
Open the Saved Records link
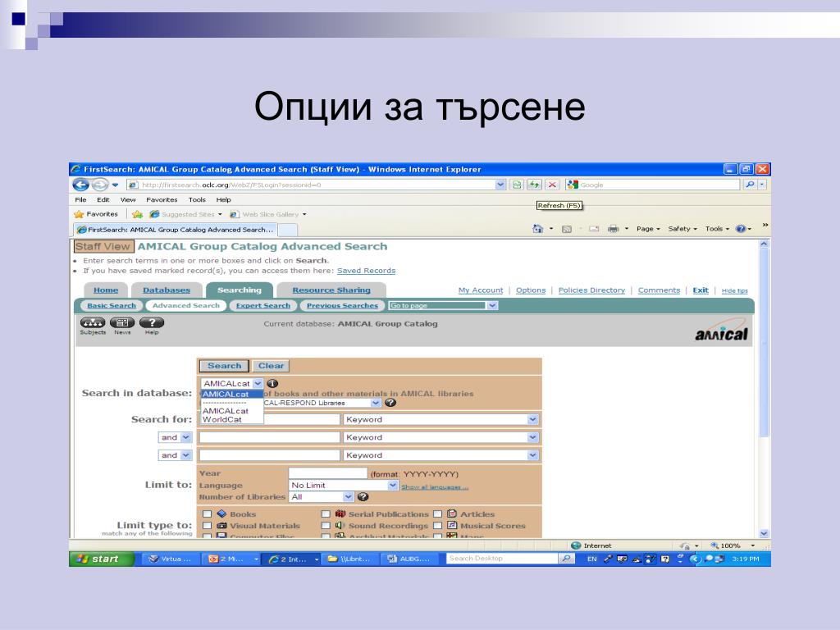point(366,271)
